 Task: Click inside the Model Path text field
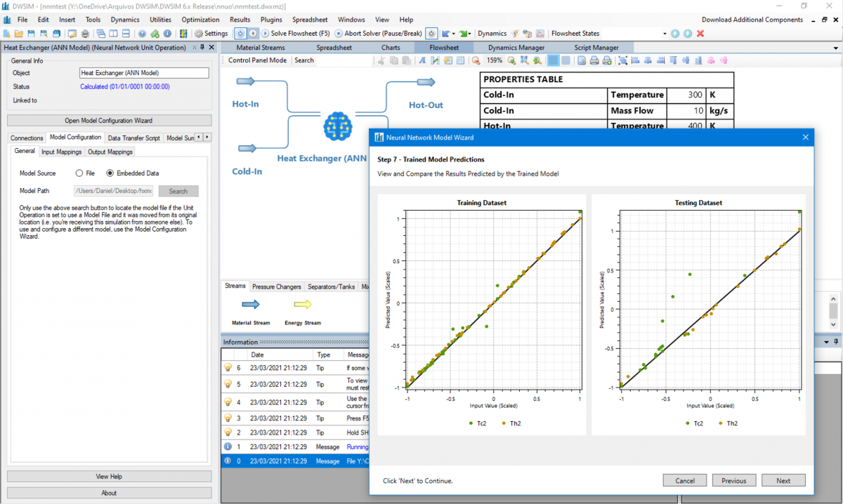113,190
